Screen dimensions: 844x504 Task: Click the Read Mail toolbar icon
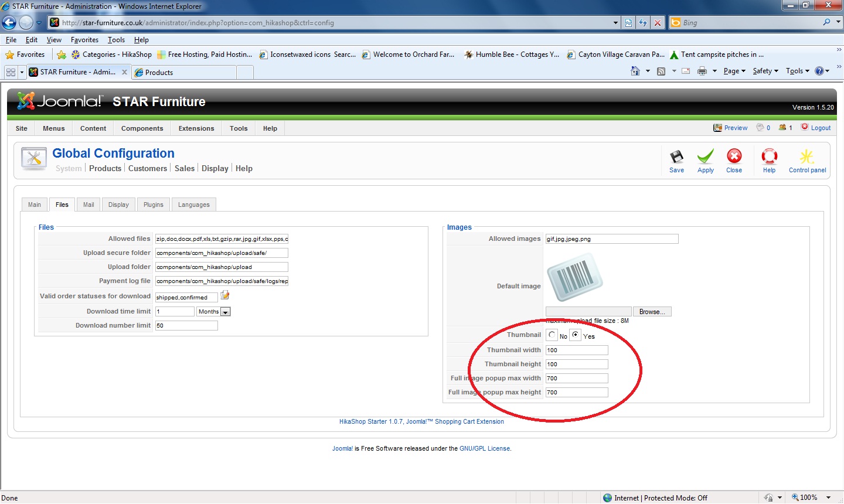(686, 71)
